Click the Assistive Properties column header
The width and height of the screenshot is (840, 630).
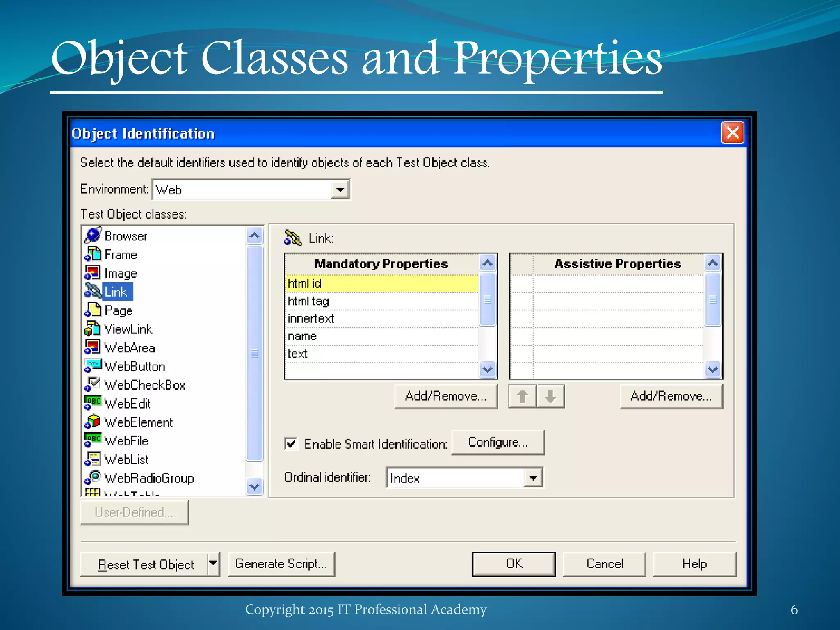pyautogui.click(x=618, y=264)
